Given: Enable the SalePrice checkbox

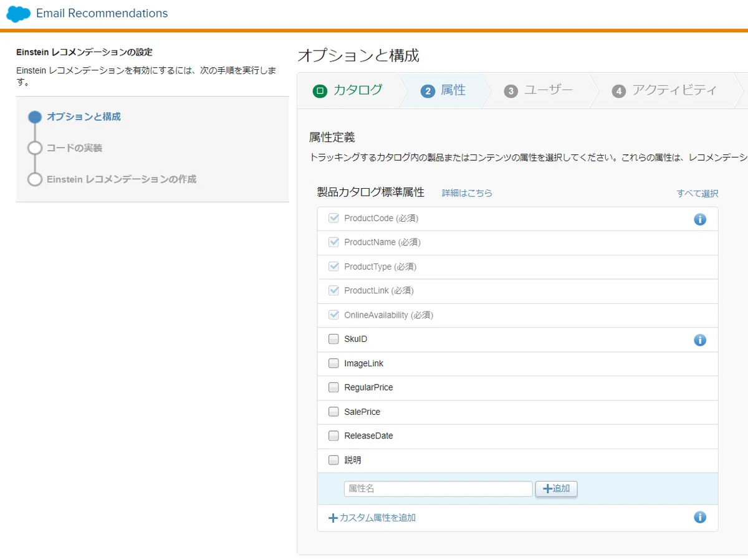Looking at the screenshot, I should 333,412.
